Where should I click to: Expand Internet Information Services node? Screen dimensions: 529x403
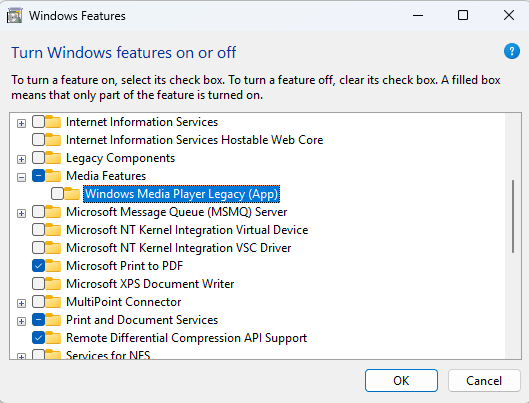[x=21, y=123]
